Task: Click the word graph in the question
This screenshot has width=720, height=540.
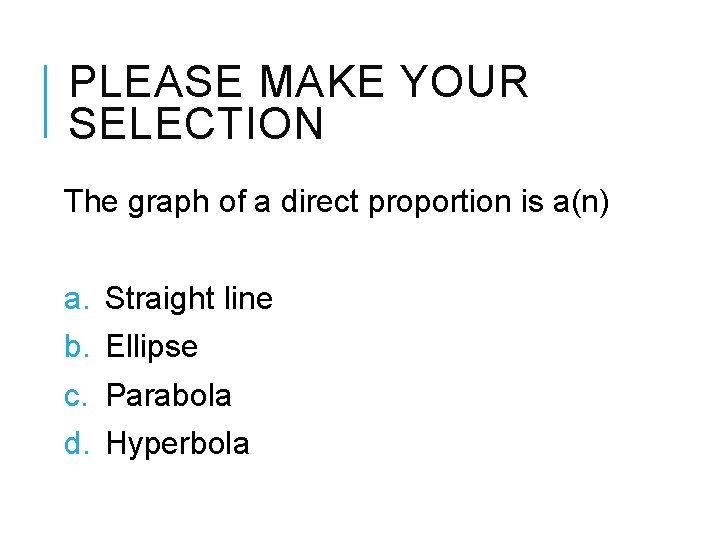Action: tap(169, 202)
